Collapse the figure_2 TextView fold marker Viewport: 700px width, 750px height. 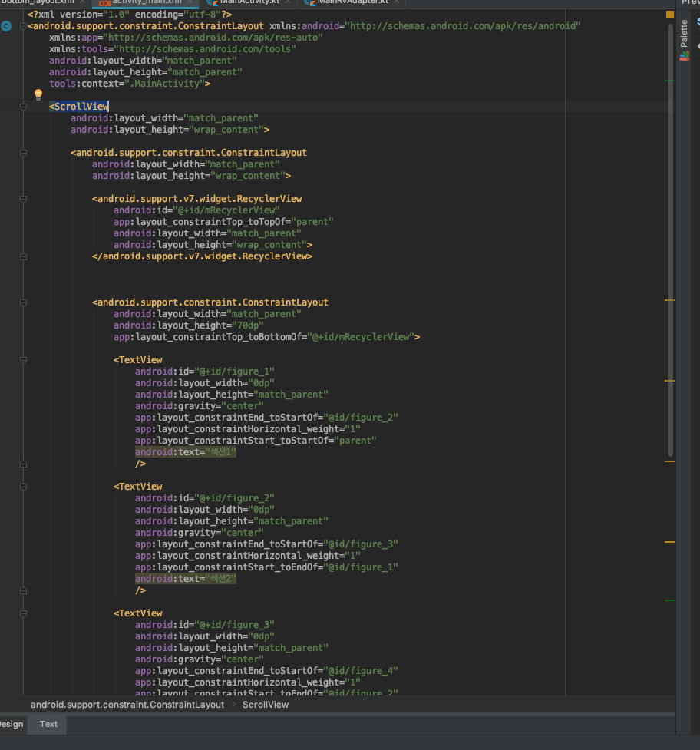(23, 487)
